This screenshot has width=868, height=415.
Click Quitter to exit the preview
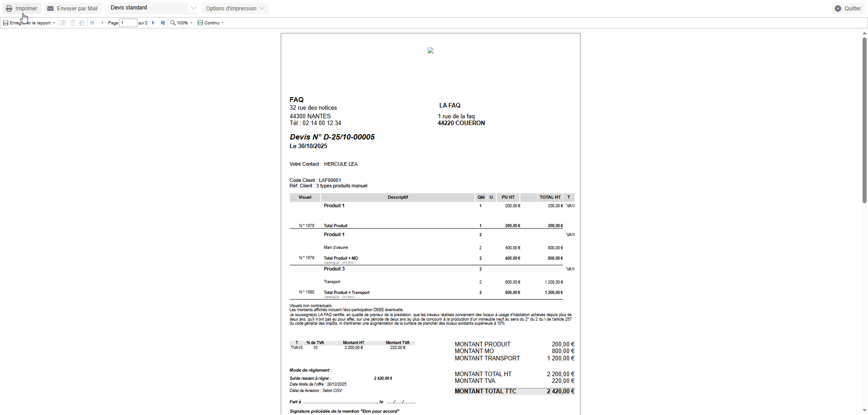click(848, 9)
